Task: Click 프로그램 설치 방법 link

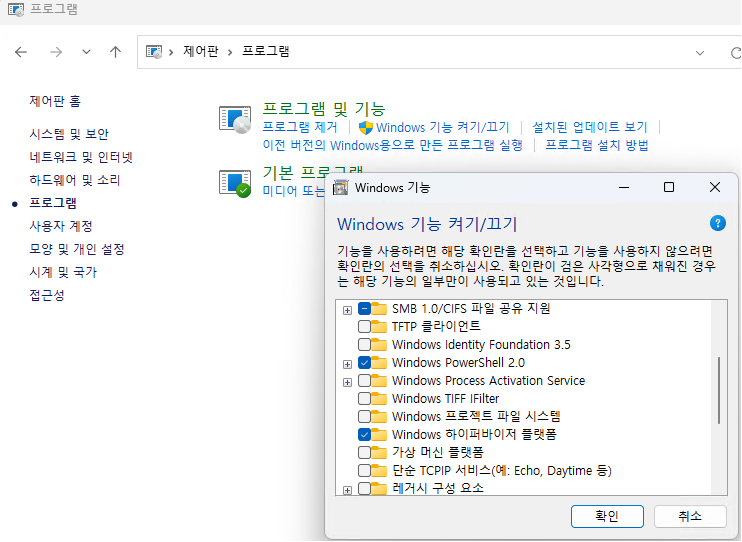Action: pos(597,145)
